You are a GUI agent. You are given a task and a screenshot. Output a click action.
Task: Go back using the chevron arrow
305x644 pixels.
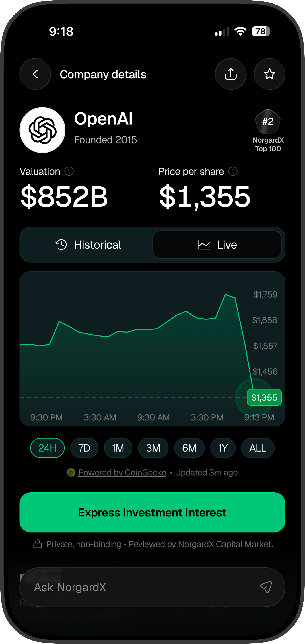click(x=35, y=74)
